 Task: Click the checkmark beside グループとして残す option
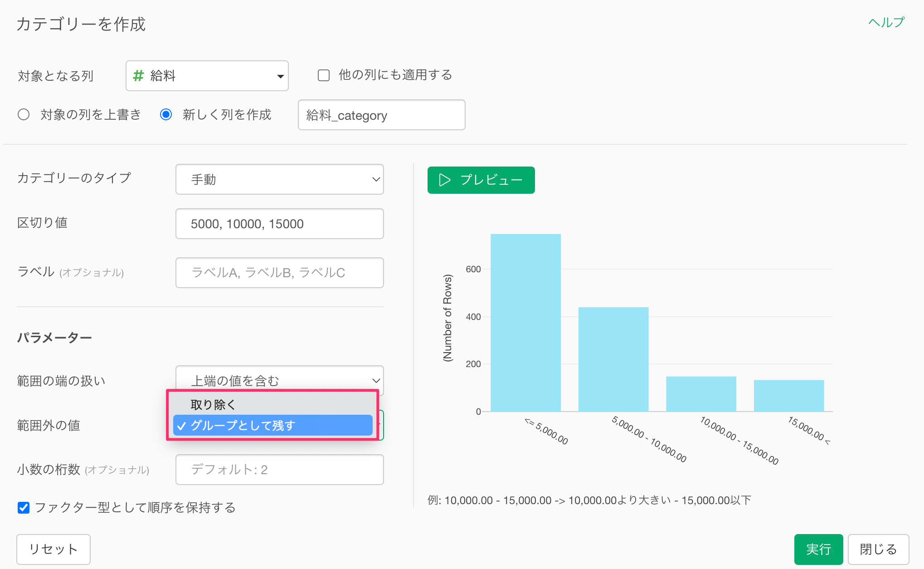181,426
